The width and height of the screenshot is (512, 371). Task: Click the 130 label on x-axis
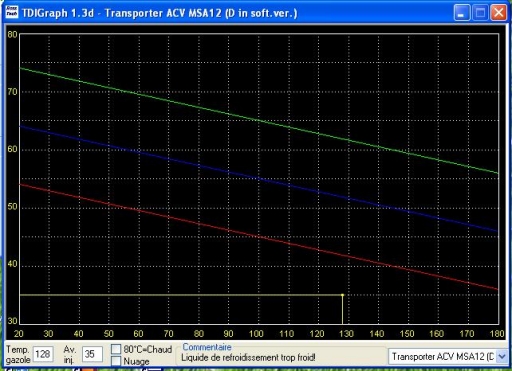click(346, 333)
